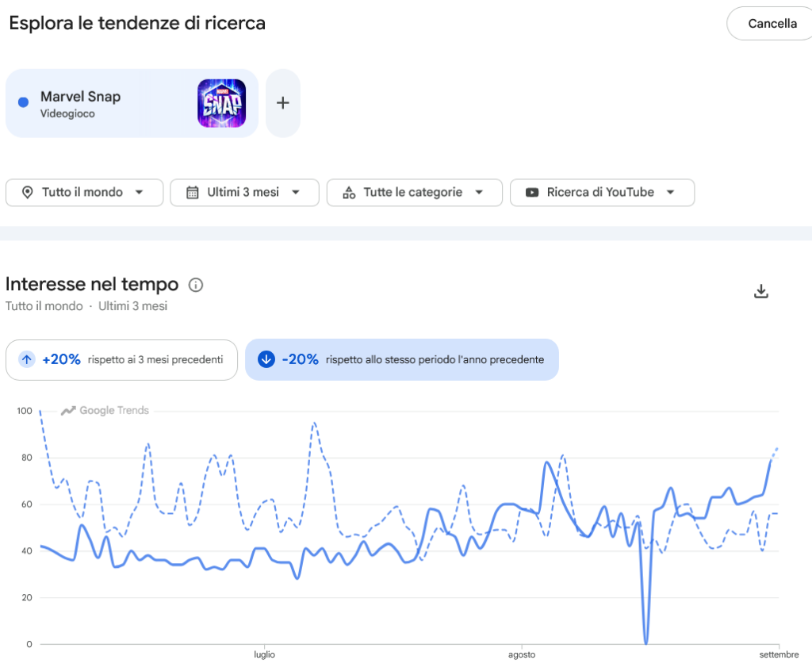The height and width of the screenshot is (671, 812).
Task: Open the Ricerca di YouTube dropdown
Action: (x=603, y=192)
